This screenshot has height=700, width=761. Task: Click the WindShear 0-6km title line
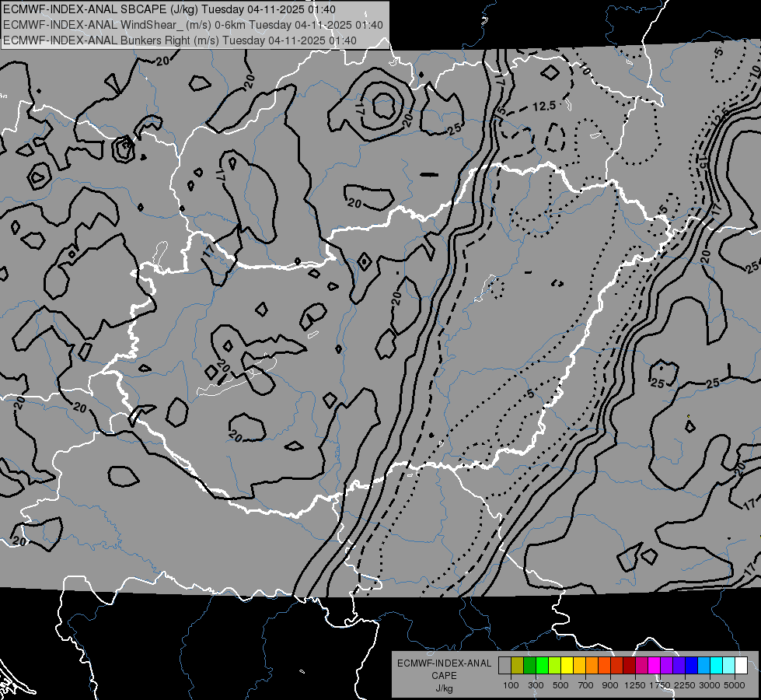coord(193,25)
